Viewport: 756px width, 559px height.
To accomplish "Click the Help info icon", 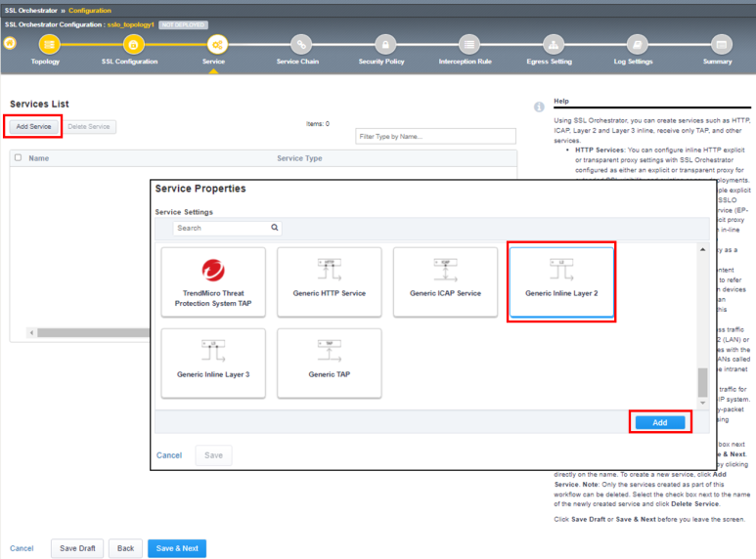I will [x=539, y=107].
